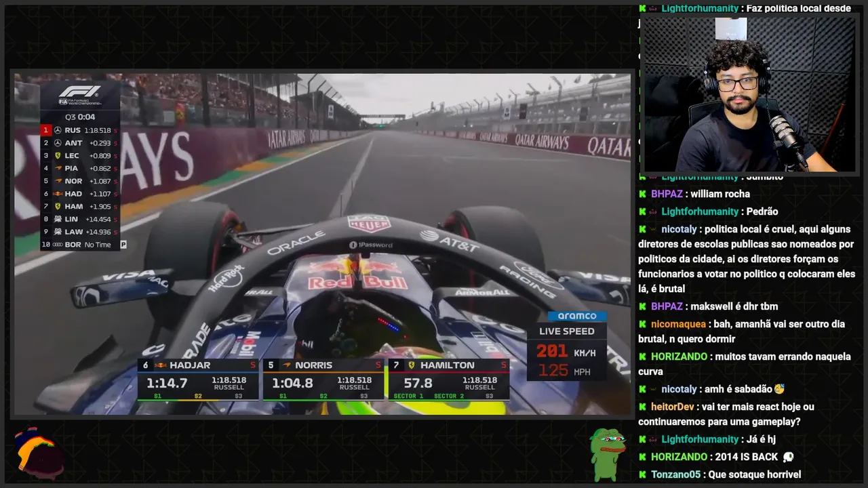Open Tonzano05's chat profile
This screenshot has width=868, height=488.
[675, 474]
